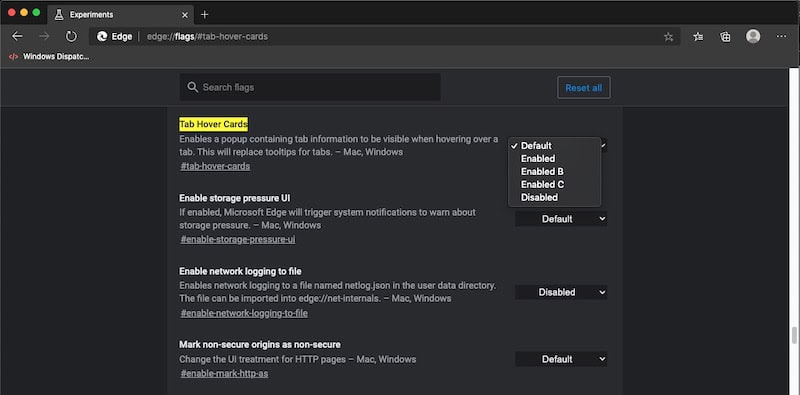Focus the Search flags field
Screen dimensions: 800x395
point(310,87)
